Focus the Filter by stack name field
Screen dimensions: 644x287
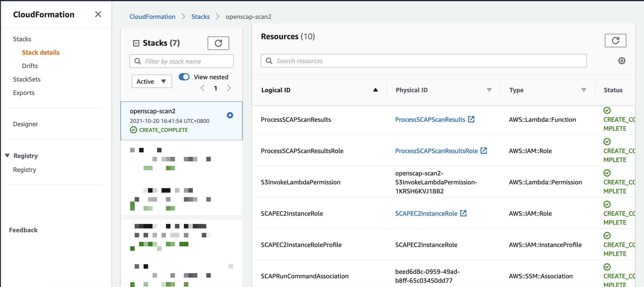[181, 61]
